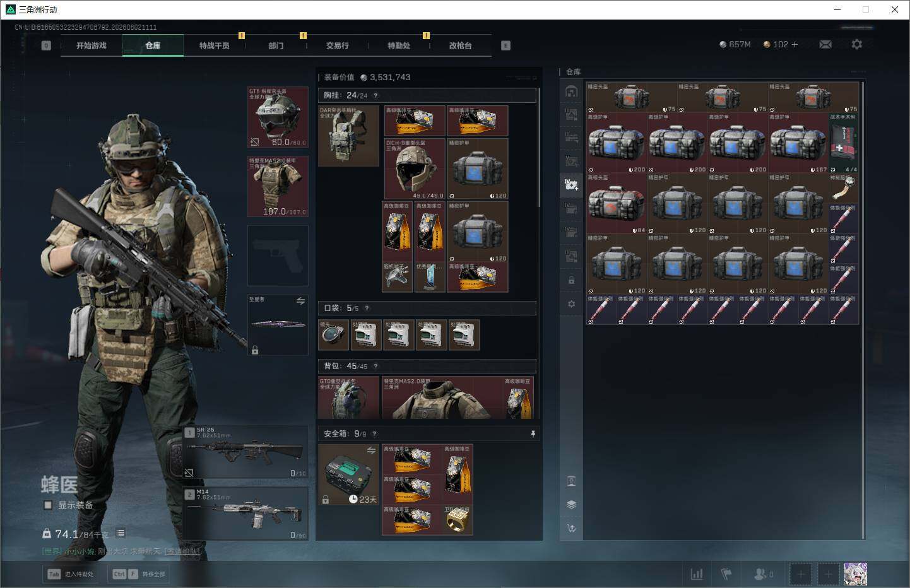
Task: Open the statistics bar chart icon
Action: pyautogui.click(x=697, y=574)
